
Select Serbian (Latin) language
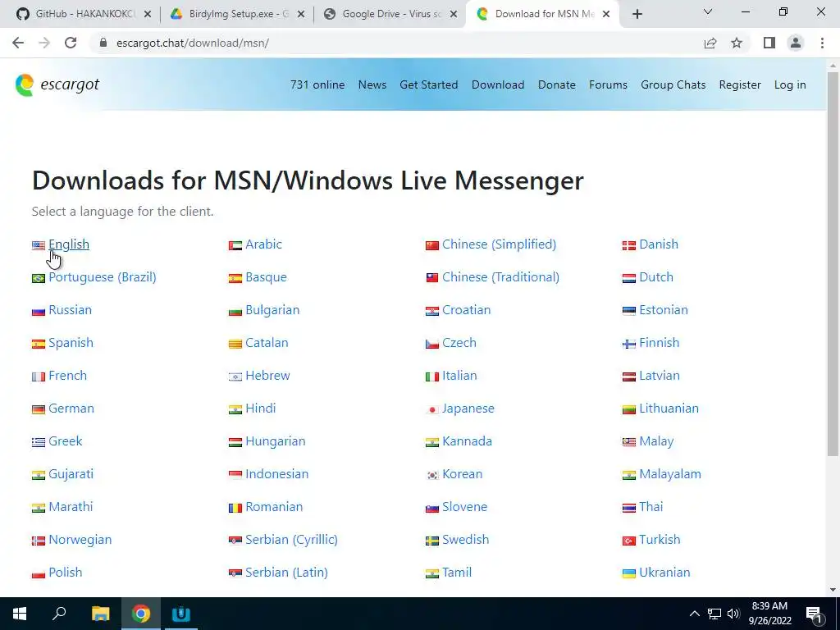coord(286,572)
